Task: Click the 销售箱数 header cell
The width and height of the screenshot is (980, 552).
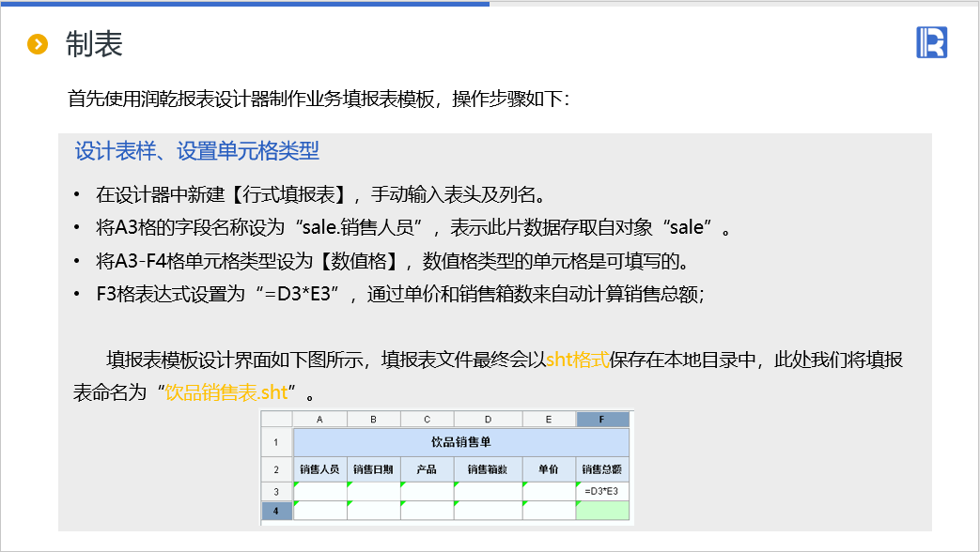Action: (489, 469)
